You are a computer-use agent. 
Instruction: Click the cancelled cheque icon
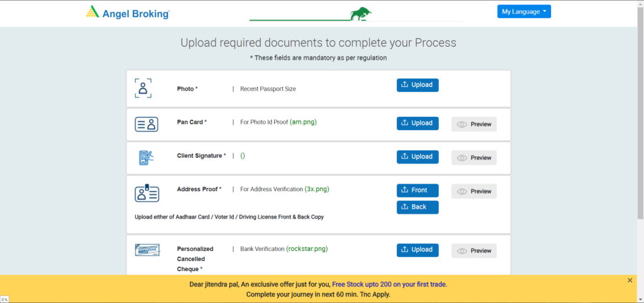[147, 250]
